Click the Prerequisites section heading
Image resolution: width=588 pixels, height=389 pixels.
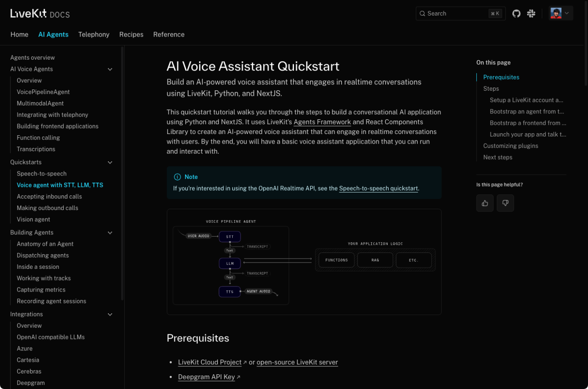pyautogui.click(x=198, y=338)
